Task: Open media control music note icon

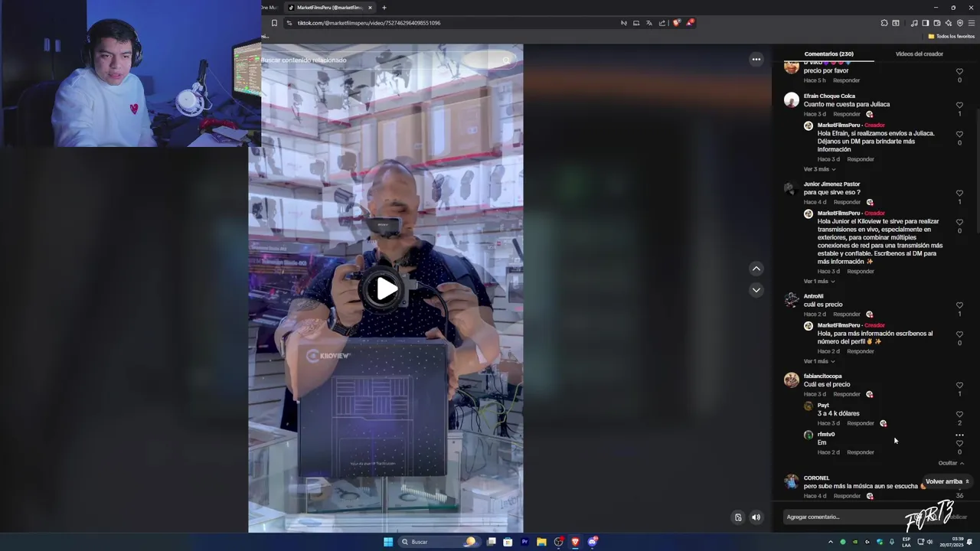Action: [x=914, y=23]
